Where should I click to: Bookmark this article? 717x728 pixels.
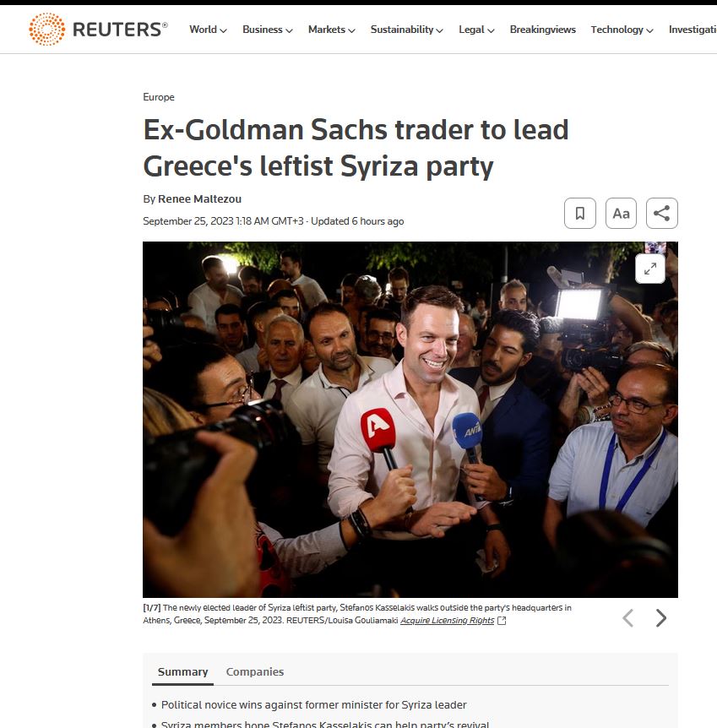coord(580,213)
